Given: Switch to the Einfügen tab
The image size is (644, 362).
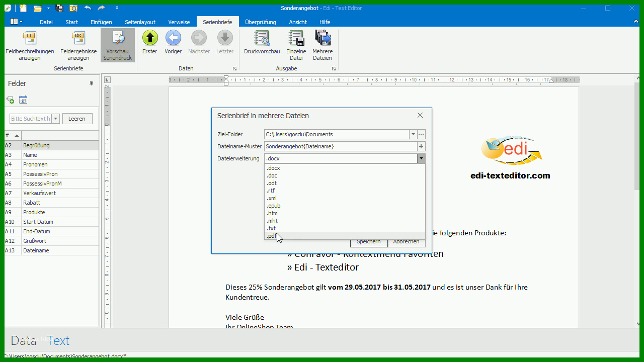Looking at the screenshot, I should (x=101, y=22).
